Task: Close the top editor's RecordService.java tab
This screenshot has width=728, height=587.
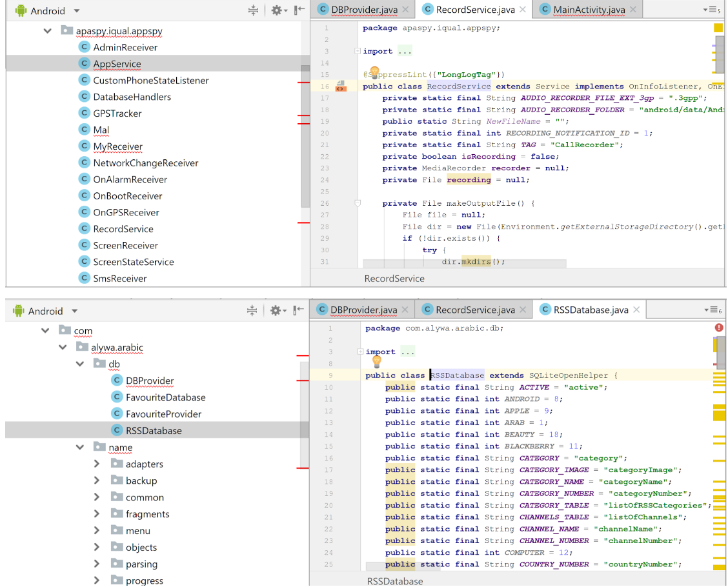Action: 523,9
